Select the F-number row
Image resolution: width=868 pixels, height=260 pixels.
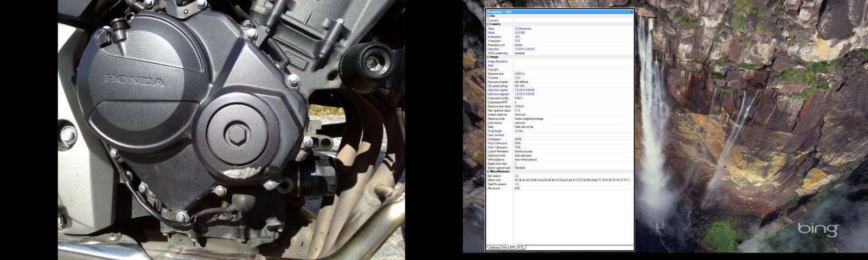pyautogui.click(x=559, y=77)
